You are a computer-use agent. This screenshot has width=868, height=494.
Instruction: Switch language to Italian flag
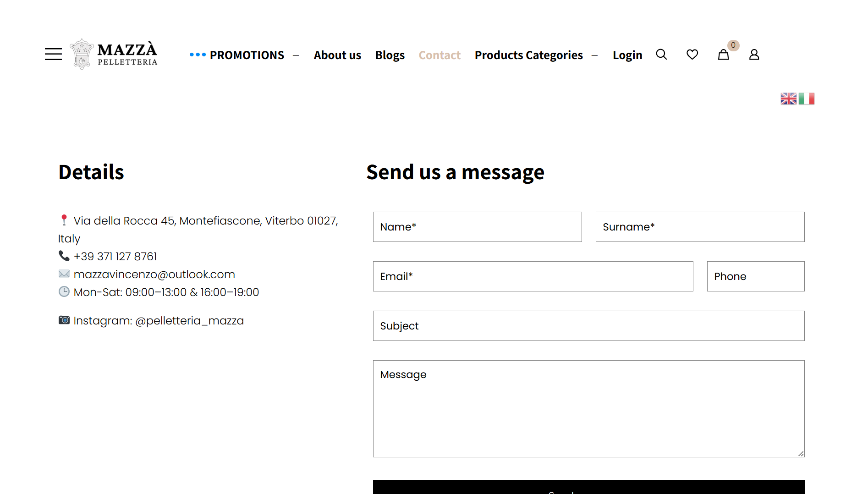tap(807, 99)
